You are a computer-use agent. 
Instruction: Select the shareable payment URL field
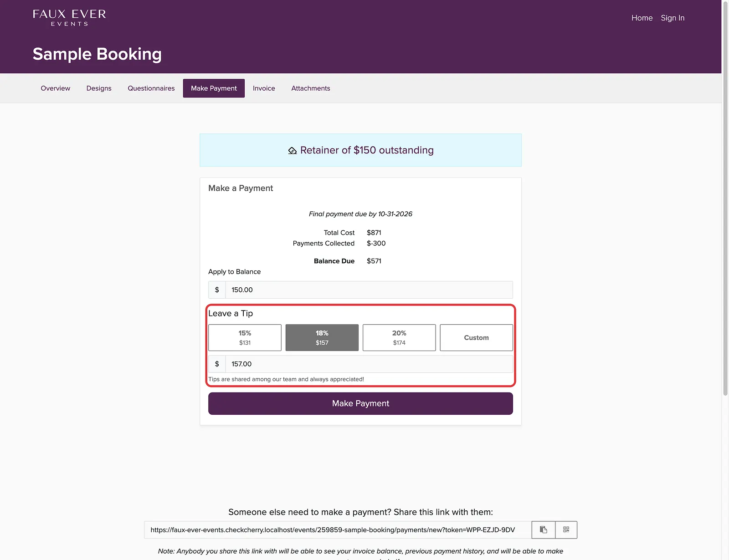pyautogui.click(x=338, y=529)
